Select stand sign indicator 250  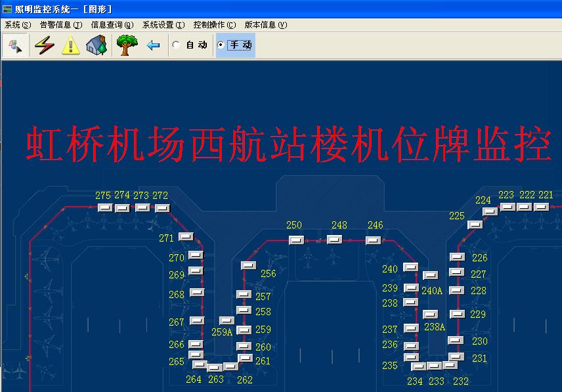pyautogui.click(x=296, y=240)
